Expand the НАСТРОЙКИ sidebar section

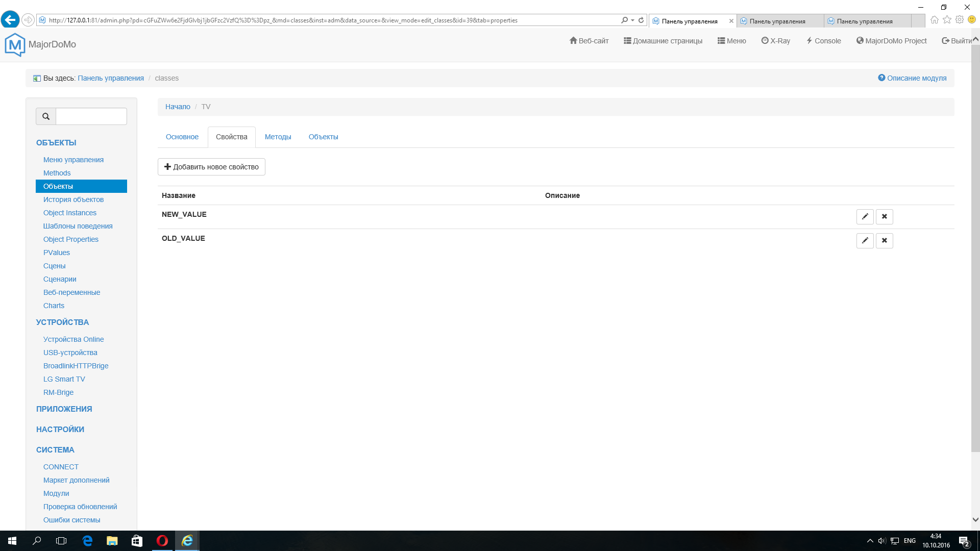coord(60,429)
